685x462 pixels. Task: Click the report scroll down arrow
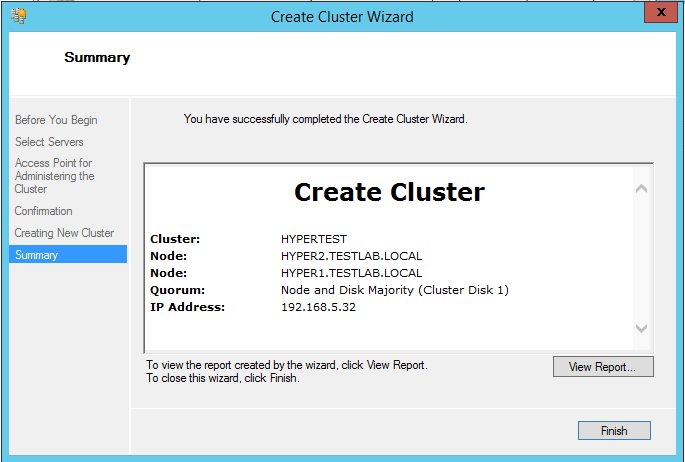click(641, 328)
